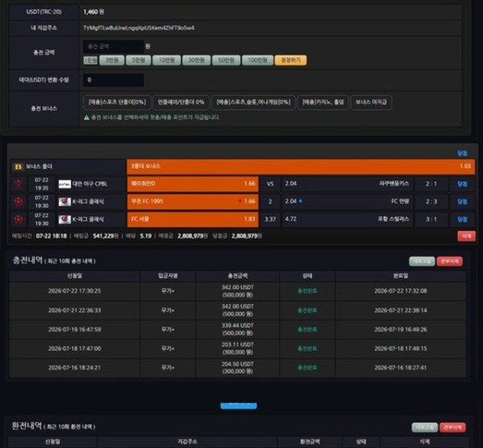The height and width of the screenshot is (448, 483).
Task: Click the green refresh button in 충전내역
Action: click(422, 261)
